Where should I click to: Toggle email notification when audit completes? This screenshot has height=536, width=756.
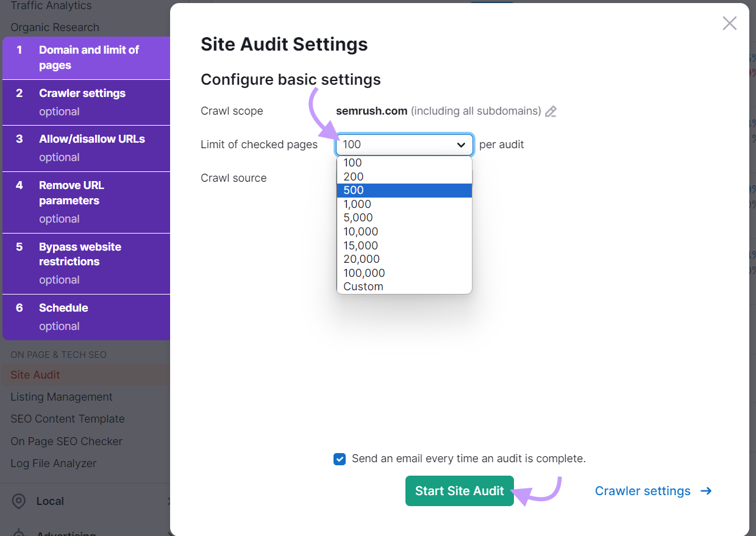point(340,459)
